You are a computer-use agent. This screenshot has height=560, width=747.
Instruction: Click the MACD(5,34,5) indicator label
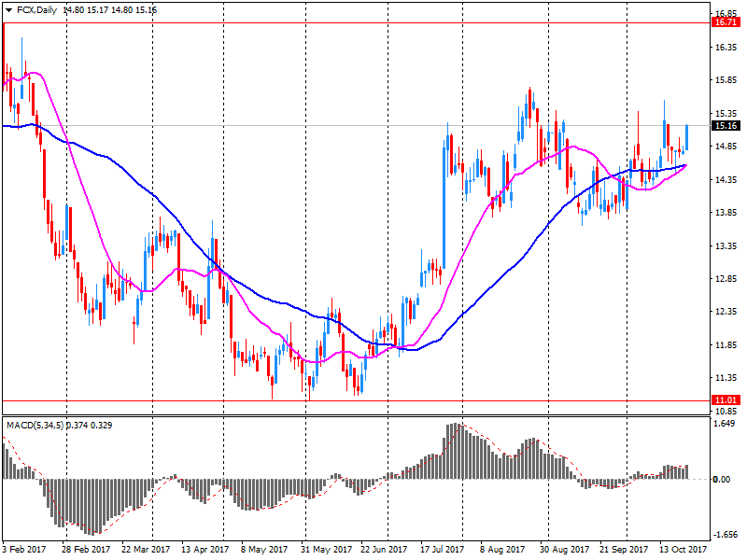pos(35,426)
